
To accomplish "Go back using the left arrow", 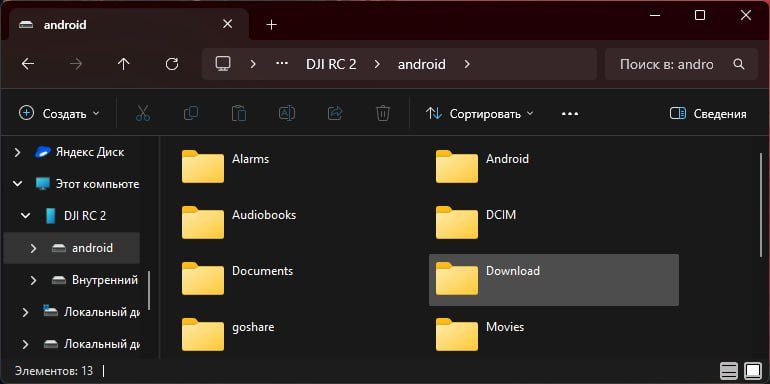I will 28,64.
